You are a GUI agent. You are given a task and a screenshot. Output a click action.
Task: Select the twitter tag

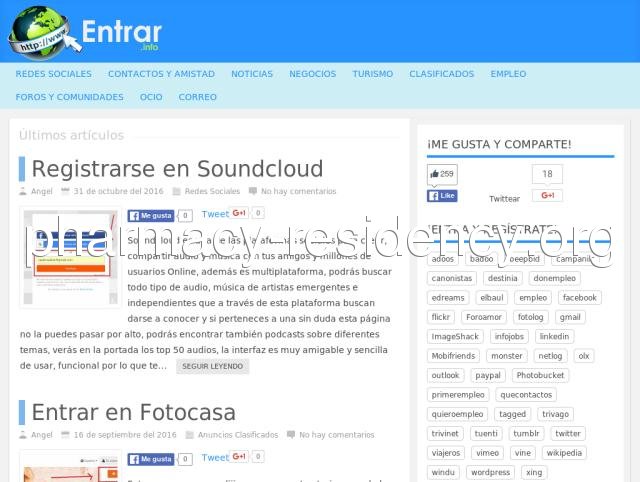568,433
